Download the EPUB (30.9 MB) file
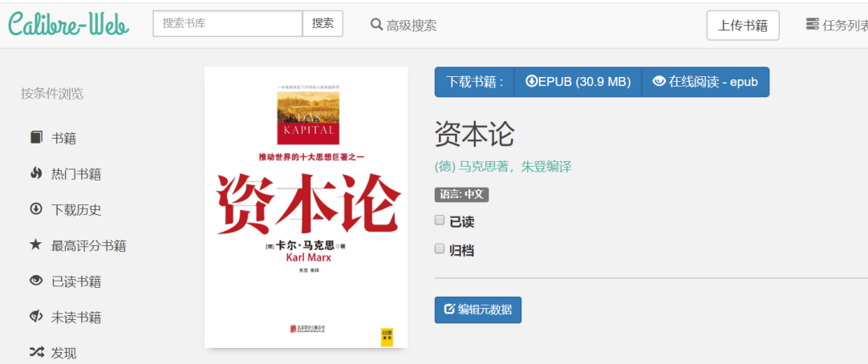The height and width of the screenshot is (364, 868). coord(578,82)
